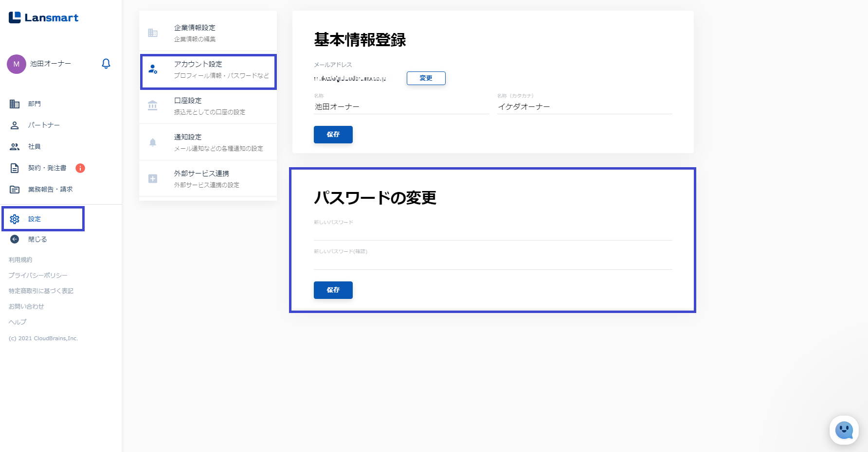Viewport: 868px width, 452px height.
Task: Click the 新しいパスワード input field
Action: tap(492, 233)
